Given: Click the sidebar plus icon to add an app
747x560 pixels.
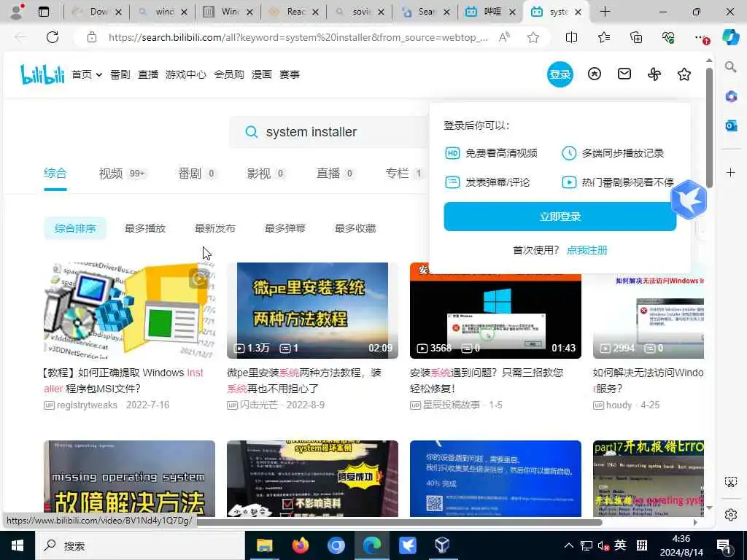Looking at the screenshot, I should click(x=731, y=172).
